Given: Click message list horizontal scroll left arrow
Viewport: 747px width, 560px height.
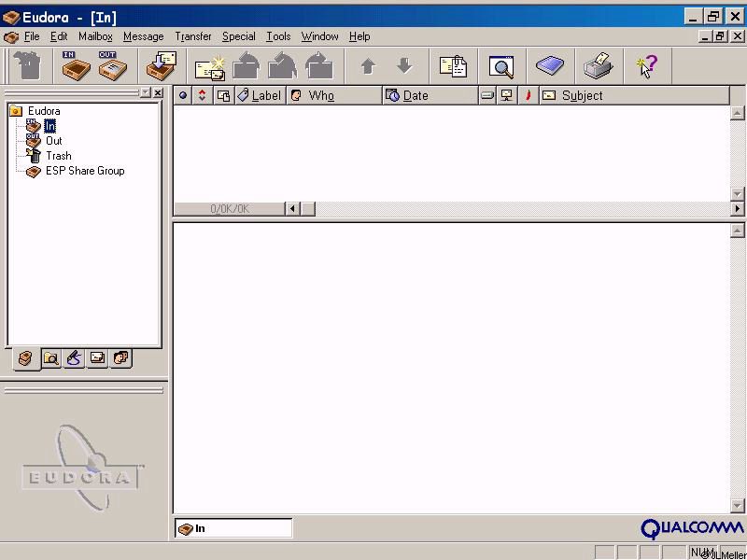Looking at the screenshot, I should coord(292,208).
